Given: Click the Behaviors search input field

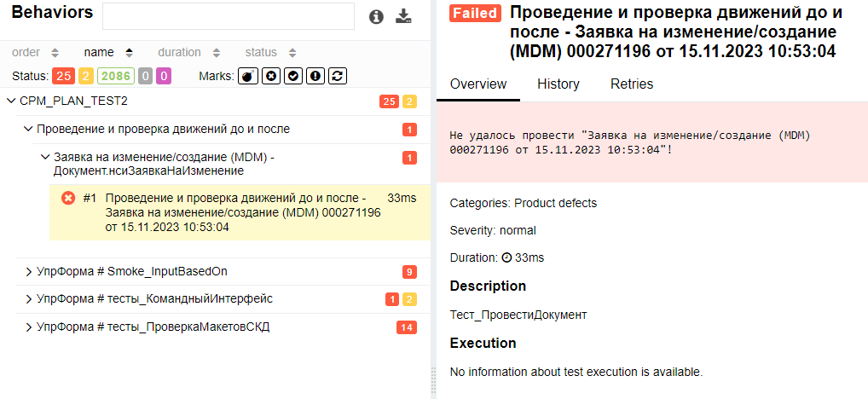Looking at the screenshot, I should click(x=228, y=16).
